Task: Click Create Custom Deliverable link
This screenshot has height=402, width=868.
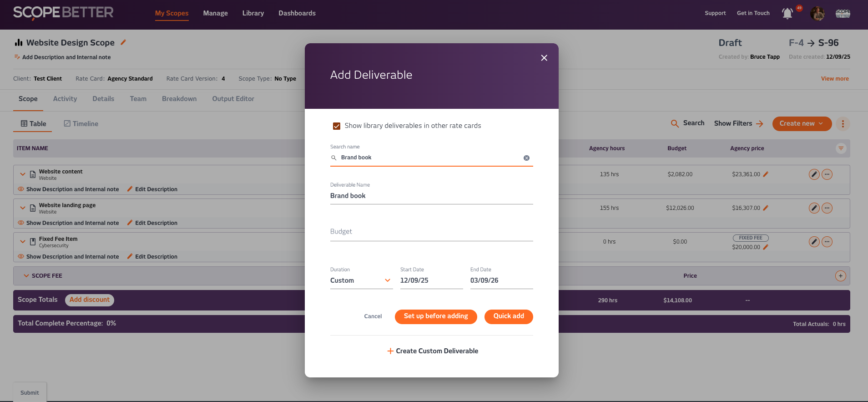Action: pos(432,351)
